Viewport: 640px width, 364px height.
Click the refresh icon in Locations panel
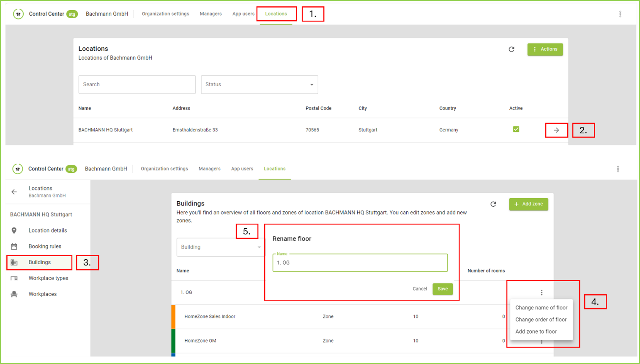pyautogui.click(x=511, y=49)
